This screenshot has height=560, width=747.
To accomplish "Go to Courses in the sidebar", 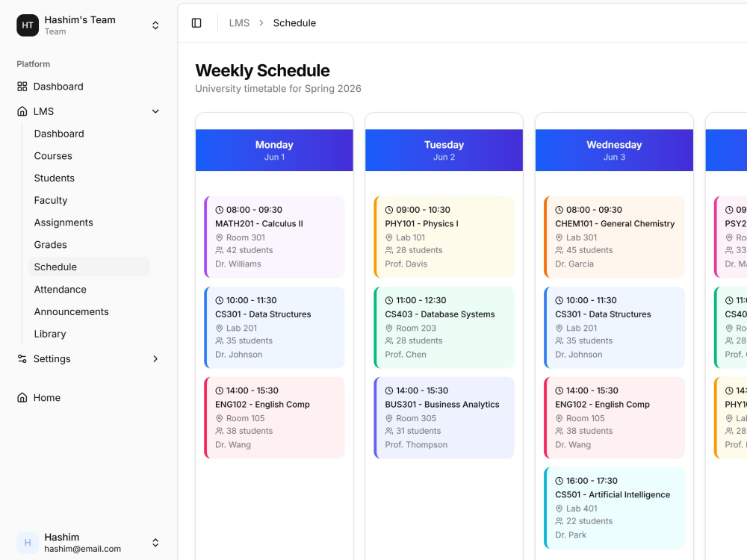I will click(x=89, y=156).
